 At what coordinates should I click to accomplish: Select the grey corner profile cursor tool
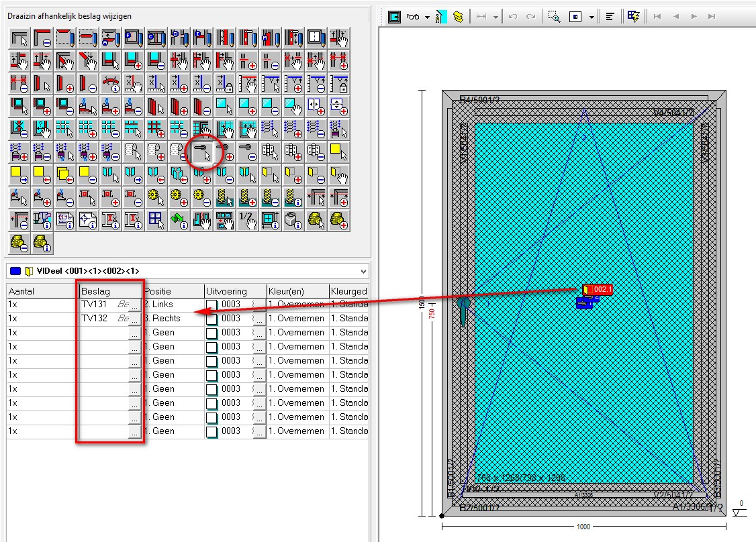pos(19,38)
